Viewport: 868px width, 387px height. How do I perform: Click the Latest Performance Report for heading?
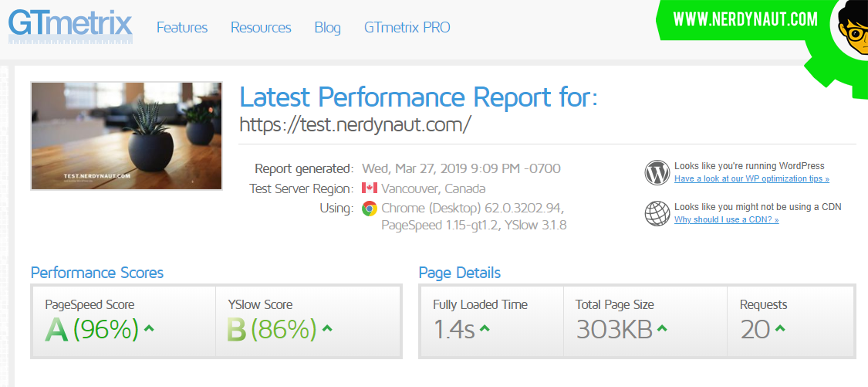pyautogui.click(x=418, y=97)
